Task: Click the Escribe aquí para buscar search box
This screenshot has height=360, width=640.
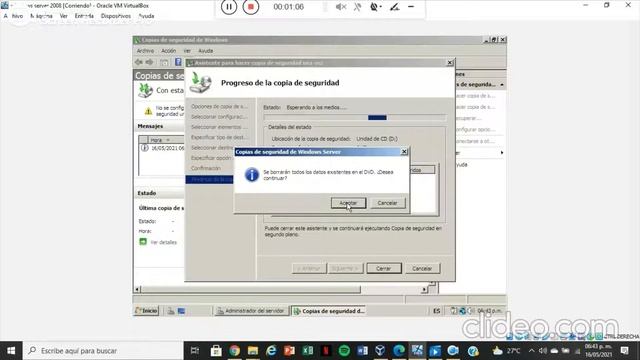Action: (103, 351)
